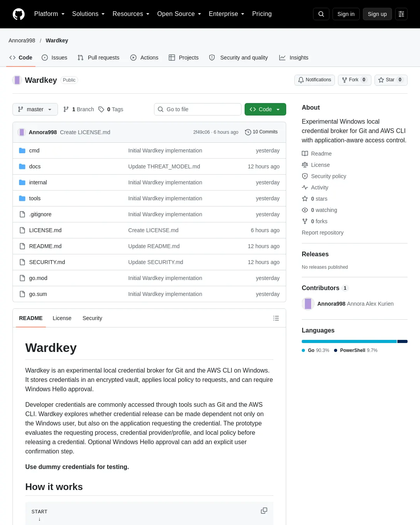Image resolution: width=420 pixels, height=525 pixels.
Task: View the 1 Branch link
Action: (x=79, y=109)
